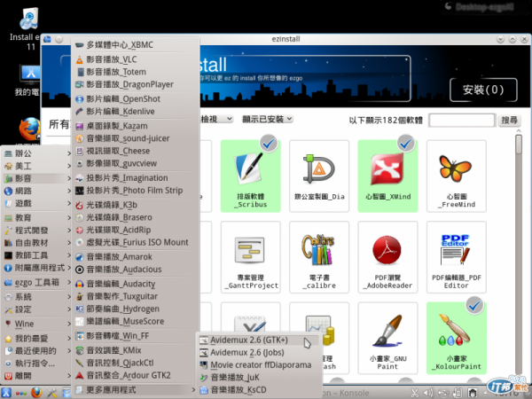This screenshot has height=399, width=532.
Task: Click the DragonPlayer icon
Action: click(x=80, y=84)
